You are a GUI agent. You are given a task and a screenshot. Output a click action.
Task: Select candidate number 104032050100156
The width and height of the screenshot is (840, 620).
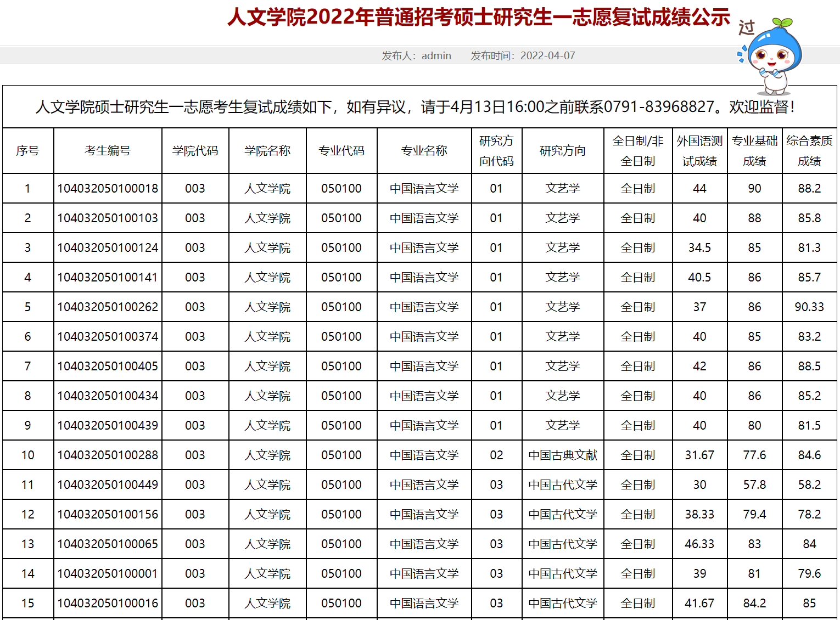pyautogui.click(x=108, y=515)
